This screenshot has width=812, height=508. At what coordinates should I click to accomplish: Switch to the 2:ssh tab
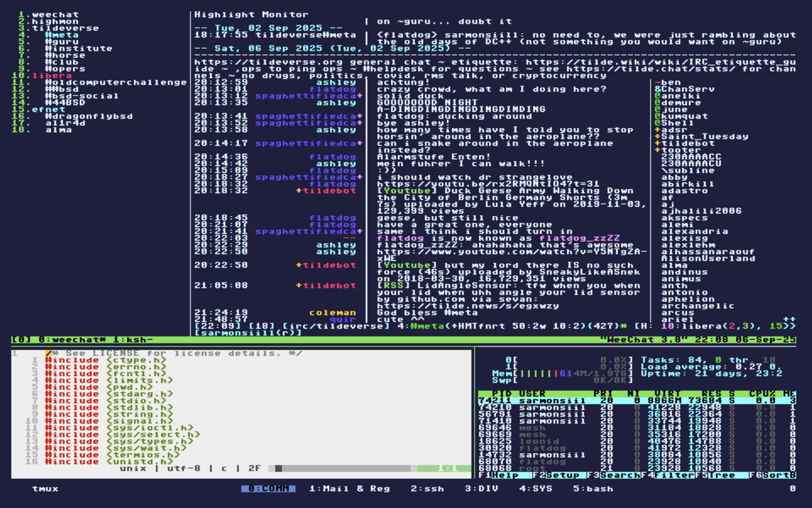(427, 488)
